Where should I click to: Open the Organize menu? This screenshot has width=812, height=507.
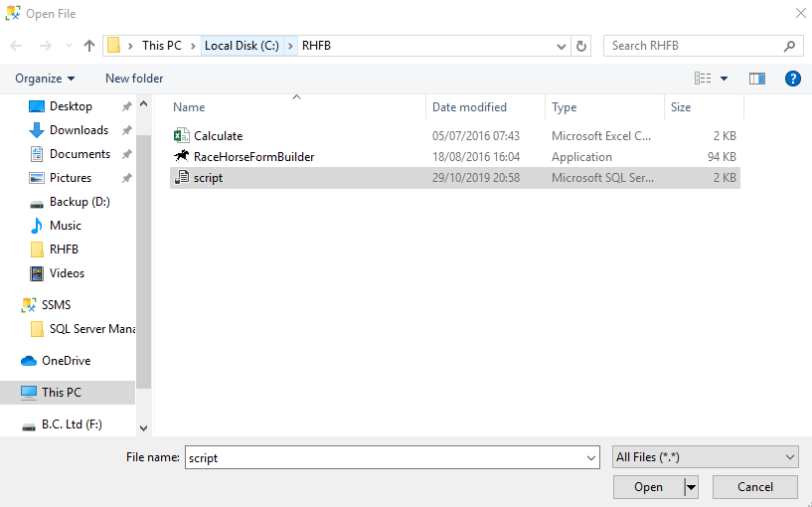tap(45, 79)
